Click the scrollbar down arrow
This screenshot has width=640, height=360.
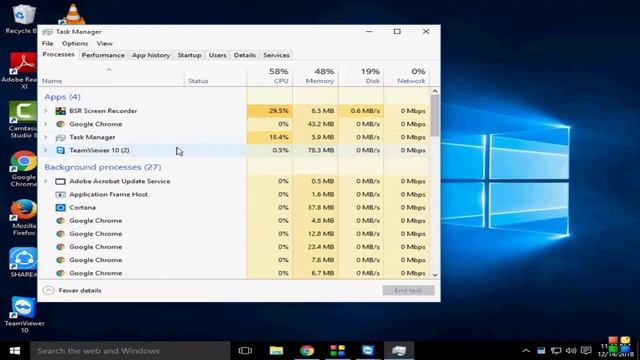(435, 275)
